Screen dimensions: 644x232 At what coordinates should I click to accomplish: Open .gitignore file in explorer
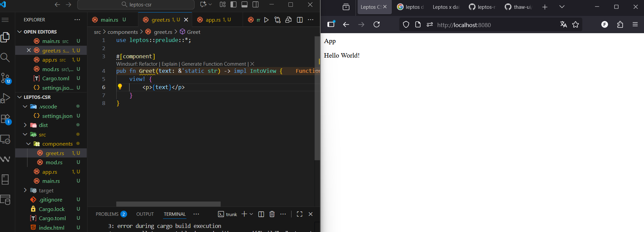51,200
